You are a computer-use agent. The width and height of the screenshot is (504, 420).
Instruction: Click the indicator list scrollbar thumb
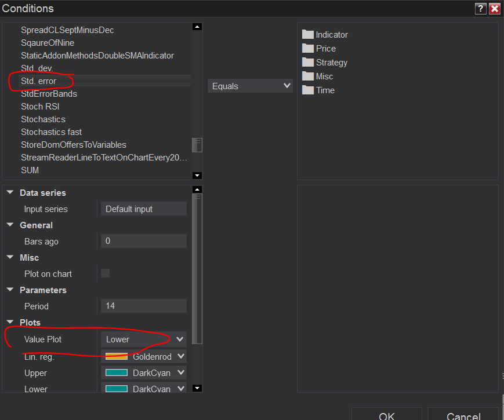click(x=197, y=145)
